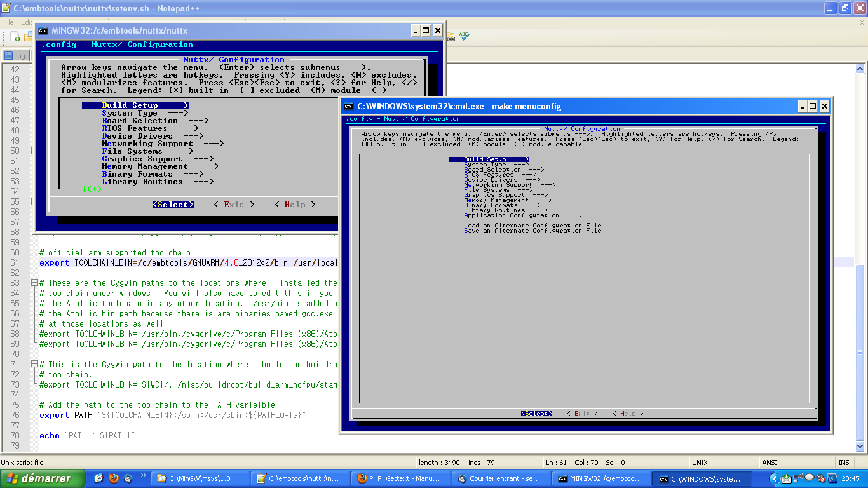Expand hidden system tray icons arrow
This screenshot has width=868, height=488.
pos(774,478)
